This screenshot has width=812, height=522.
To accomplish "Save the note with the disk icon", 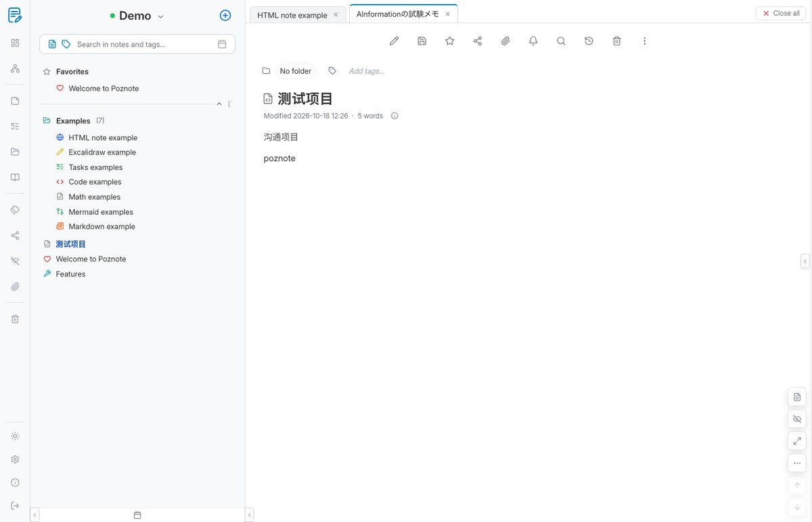I will pyautogui.click(x=422, y=41).
